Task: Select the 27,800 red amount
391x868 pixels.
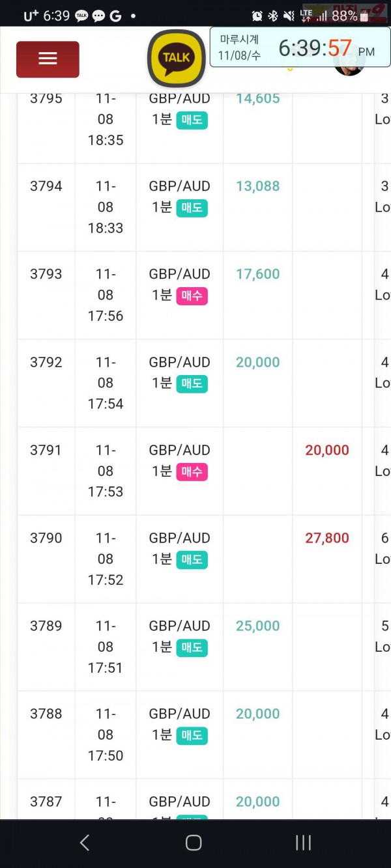Action: coord(327,538)
